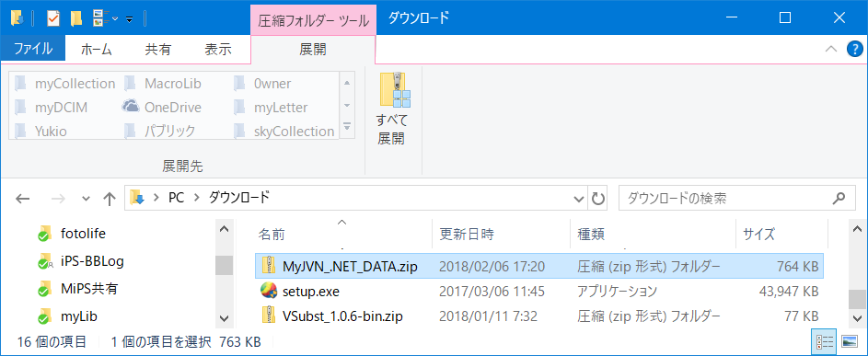Switch to large thumbnails view layout
Viewport: 868px width, 356px height.
tap(849, 340)
